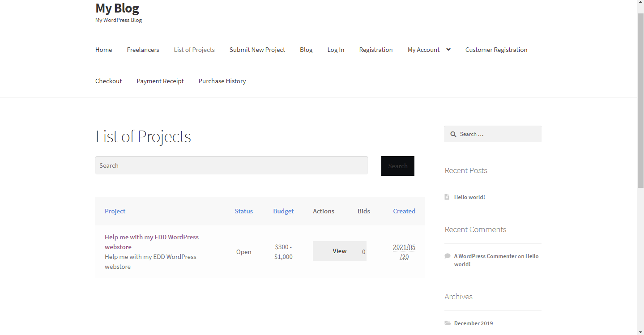Open Help me with my EDD WordPress webstore project

point(152,242)
